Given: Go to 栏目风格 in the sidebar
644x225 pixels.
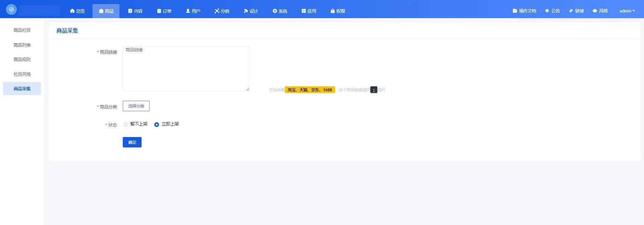Looking at the screenshot, I should point(22,74).
